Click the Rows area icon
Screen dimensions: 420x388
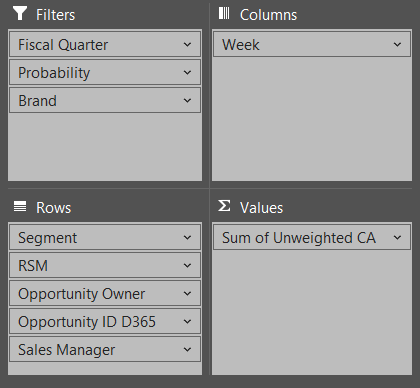tap(20, 206)
